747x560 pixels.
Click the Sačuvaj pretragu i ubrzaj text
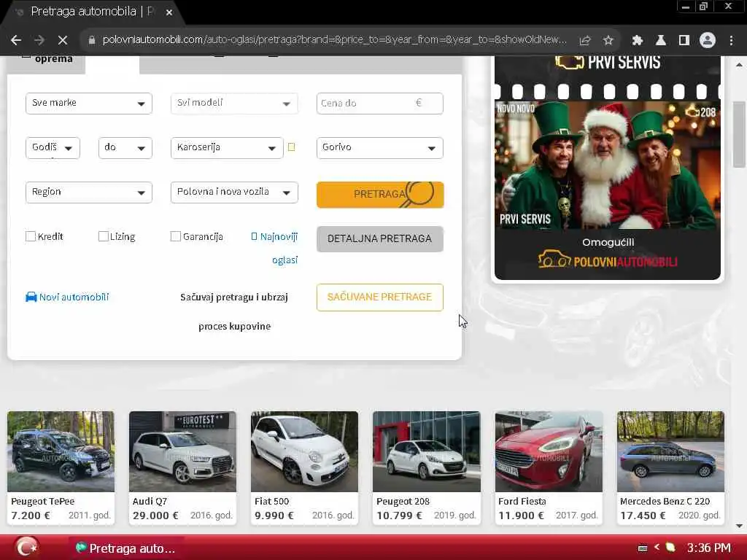tap(234, 297)
